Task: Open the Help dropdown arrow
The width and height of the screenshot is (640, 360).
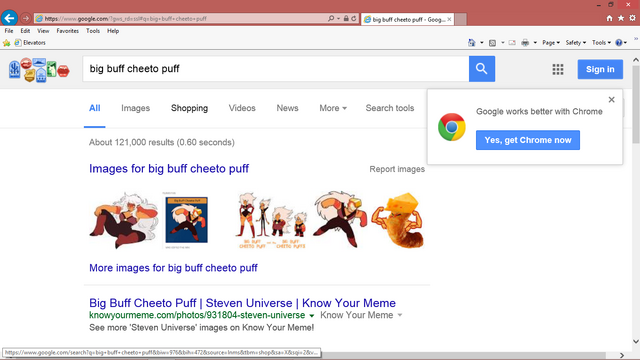Action: (x=625, y=42)
